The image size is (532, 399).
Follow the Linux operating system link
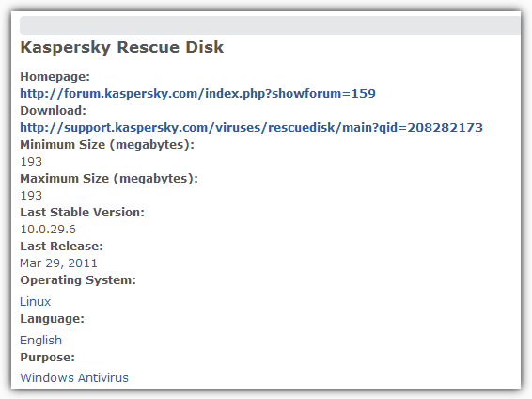tap(36, 301)
